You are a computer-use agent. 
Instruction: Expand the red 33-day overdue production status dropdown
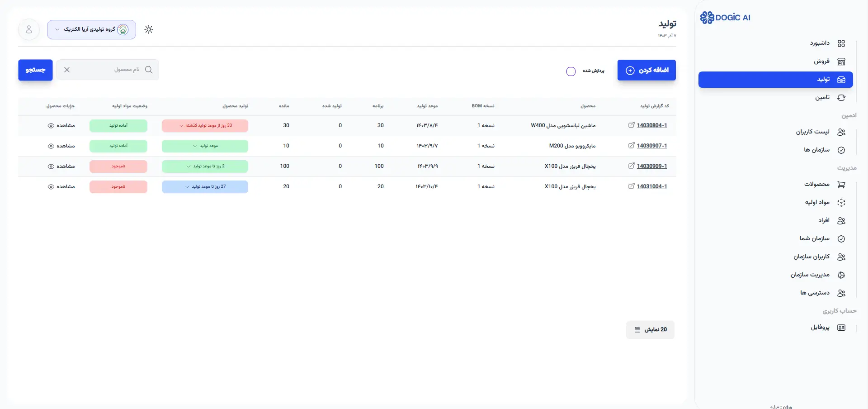[x=181, y=126]
